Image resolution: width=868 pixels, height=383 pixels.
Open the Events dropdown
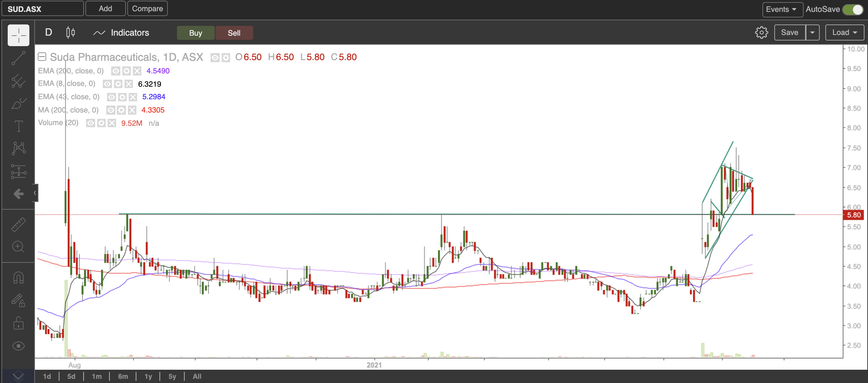[782, 9]
